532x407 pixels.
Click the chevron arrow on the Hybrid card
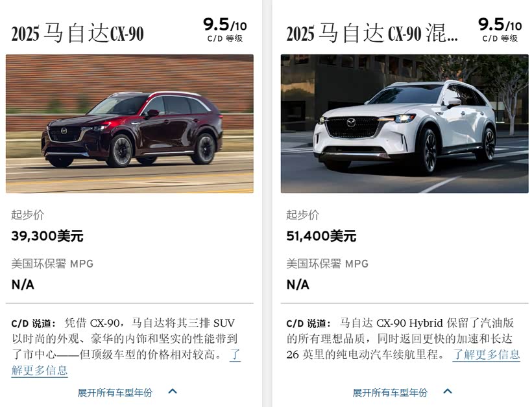pyautogui.click(x=448, y=391)
